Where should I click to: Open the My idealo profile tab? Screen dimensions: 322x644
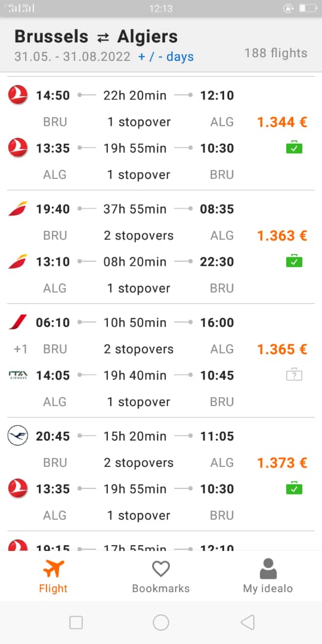click(268, 576)
